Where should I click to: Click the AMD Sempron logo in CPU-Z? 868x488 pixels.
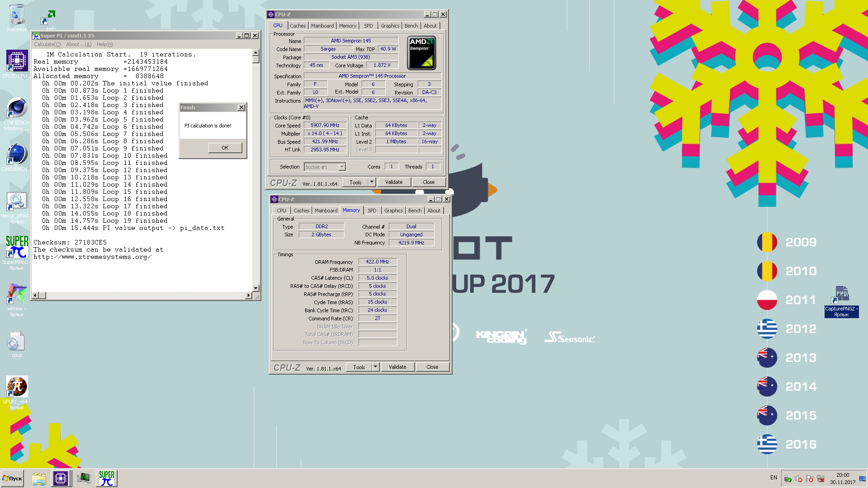[422, 53]
